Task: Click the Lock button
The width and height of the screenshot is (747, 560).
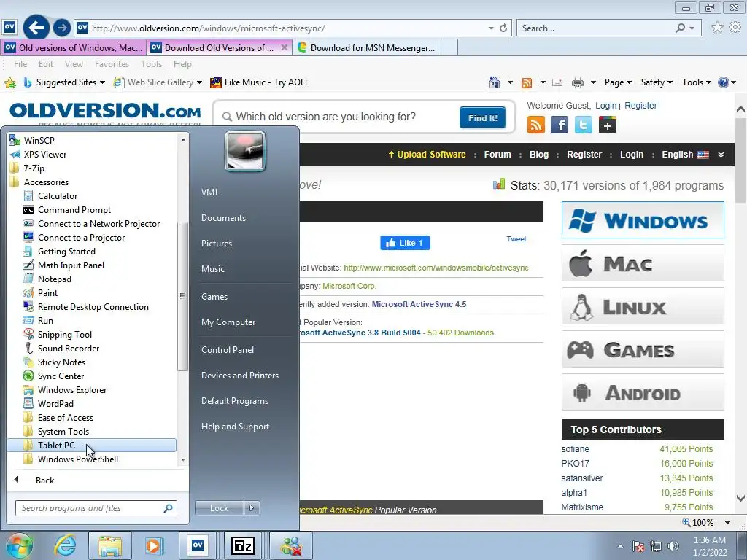Action: pyautogui.click(x=219, y=508)
